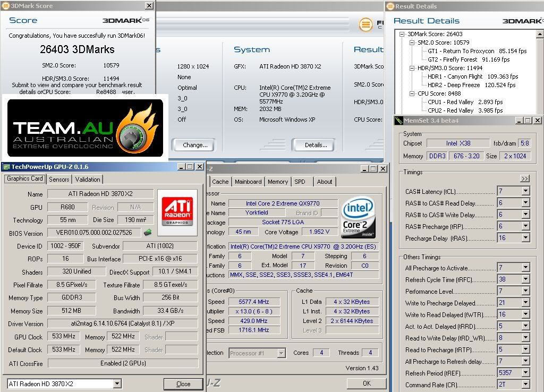Click the 26403 3DMarks score text
The height and width of the screenshot is (392, 544).
(x=77, y=49)
